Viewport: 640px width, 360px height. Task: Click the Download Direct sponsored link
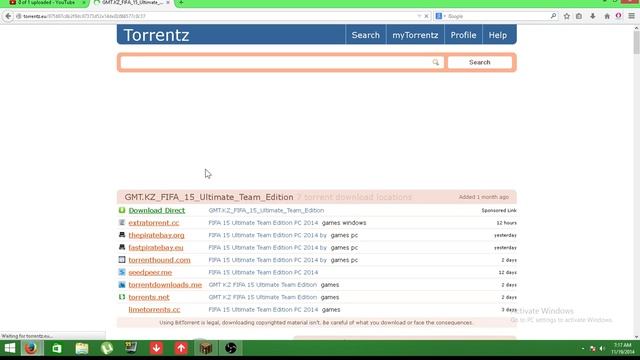coord(157,211)
